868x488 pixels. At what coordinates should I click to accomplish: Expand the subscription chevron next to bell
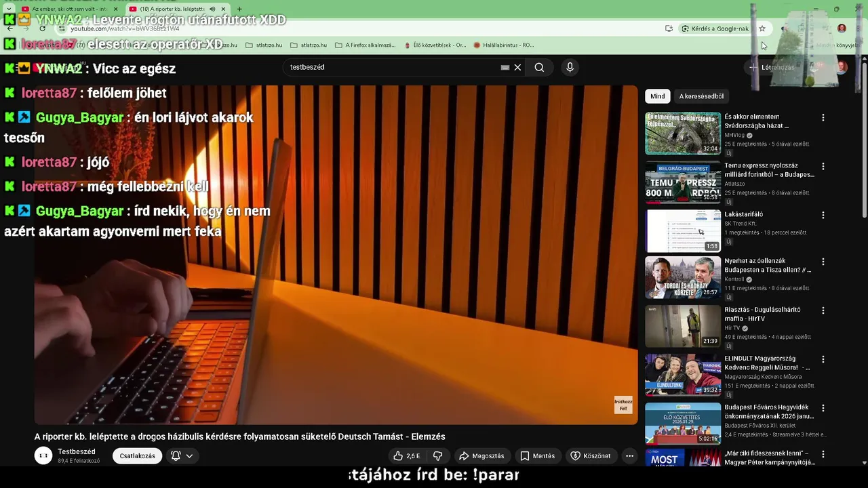pyautogui.click(x=189, y=456)
